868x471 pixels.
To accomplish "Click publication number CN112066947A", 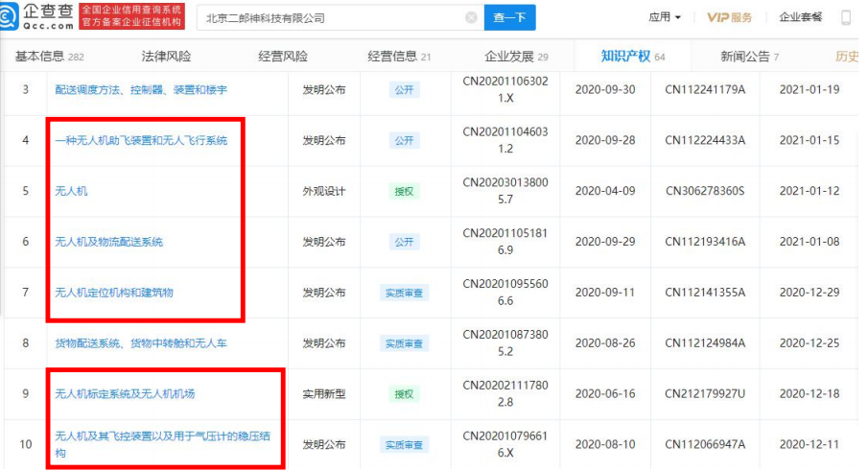I will coord(705,444).
